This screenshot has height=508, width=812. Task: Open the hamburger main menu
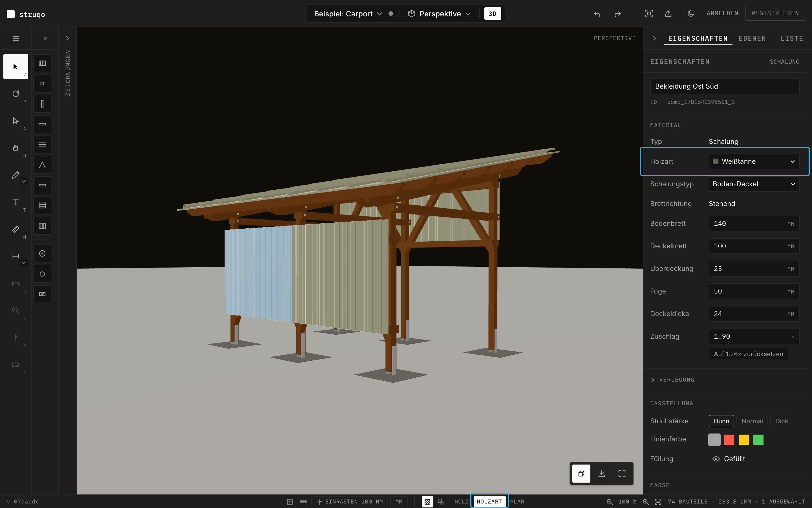[16, 38]
